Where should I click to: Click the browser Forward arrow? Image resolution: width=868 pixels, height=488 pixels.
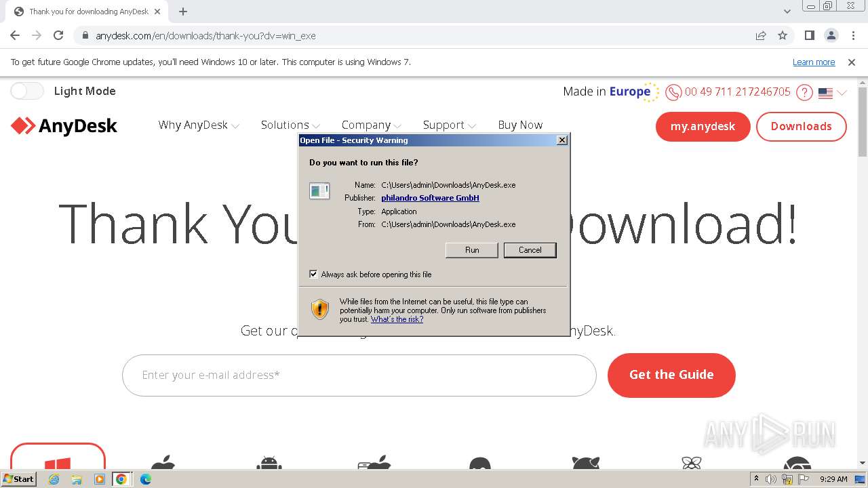point(37,36)
